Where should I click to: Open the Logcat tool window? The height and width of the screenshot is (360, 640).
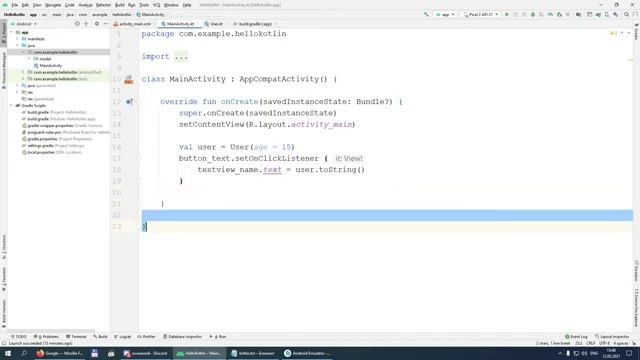click(122, 337)
